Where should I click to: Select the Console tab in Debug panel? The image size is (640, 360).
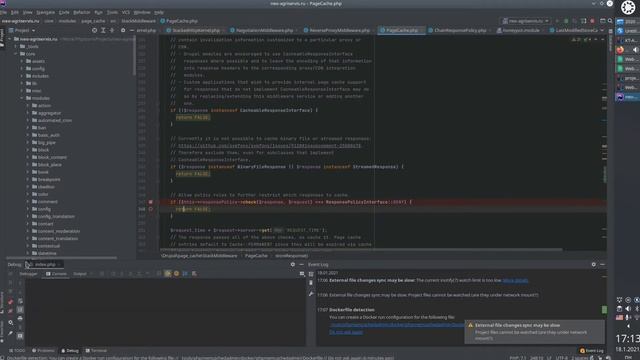(56, 274)
